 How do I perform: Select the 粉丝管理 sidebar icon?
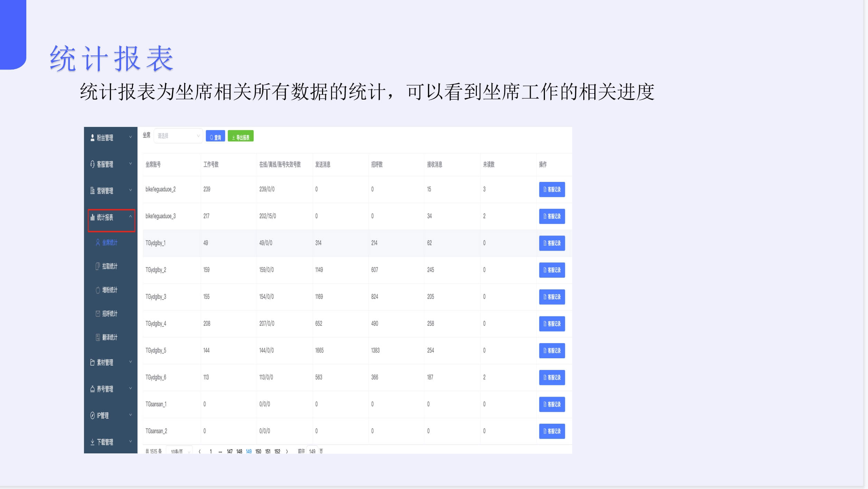click(x=92, y=138)
